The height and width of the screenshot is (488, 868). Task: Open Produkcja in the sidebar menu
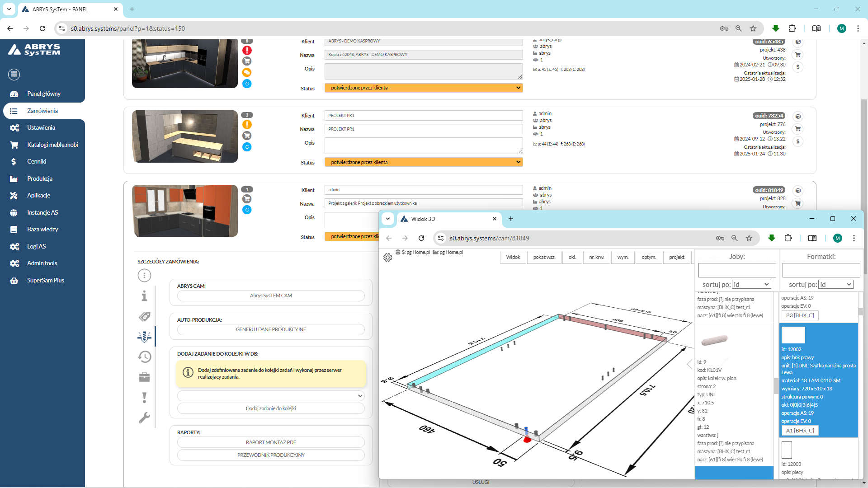[40, 178]
